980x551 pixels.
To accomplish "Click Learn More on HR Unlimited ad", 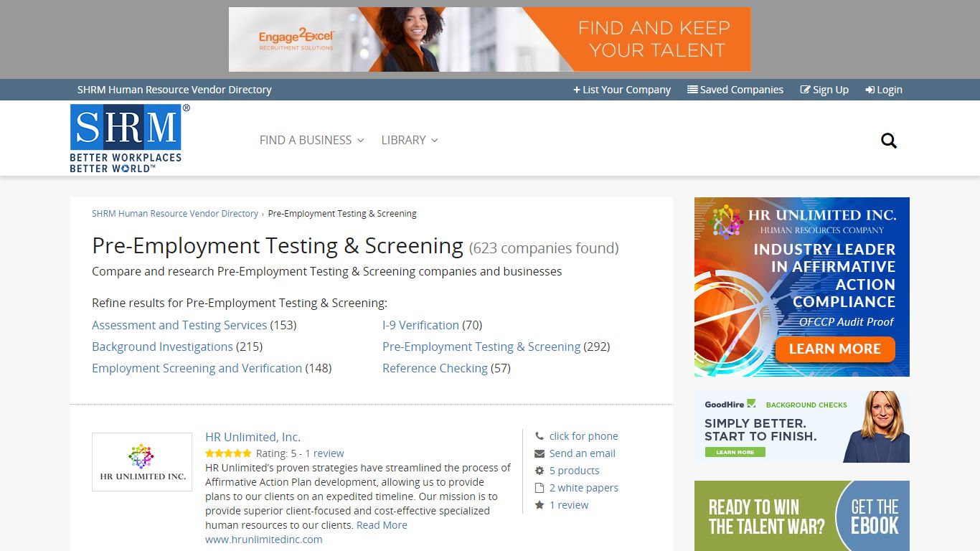I will (834, 349).
